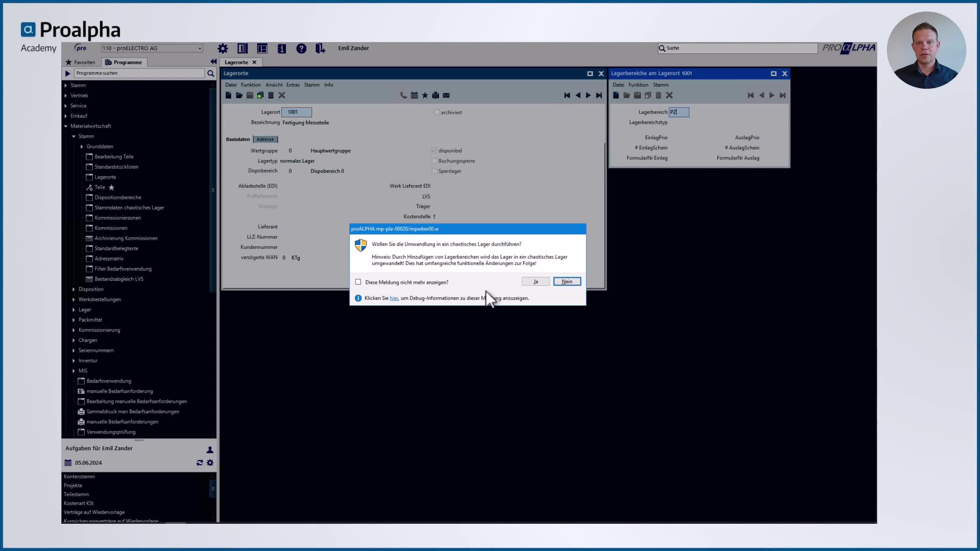This screenshot has width=980, height=551.
Task: Open the calendar icon in Lagerorte toolbar
Action: pyautogui.click(x=414, y=95)
